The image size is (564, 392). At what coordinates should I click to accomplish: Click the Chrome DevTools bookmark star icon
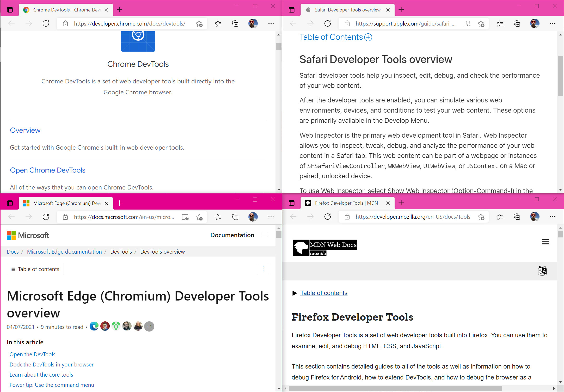[x=200, y=23]
